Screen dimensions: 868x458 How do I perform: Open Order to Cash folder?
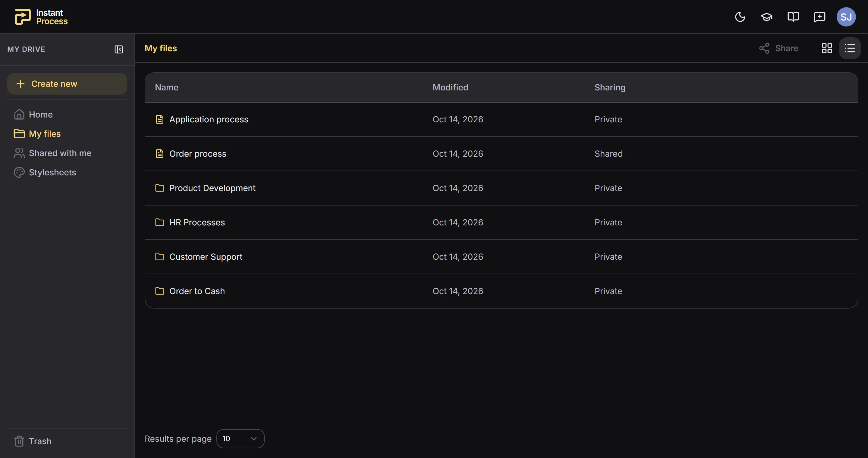coord(502,291)
